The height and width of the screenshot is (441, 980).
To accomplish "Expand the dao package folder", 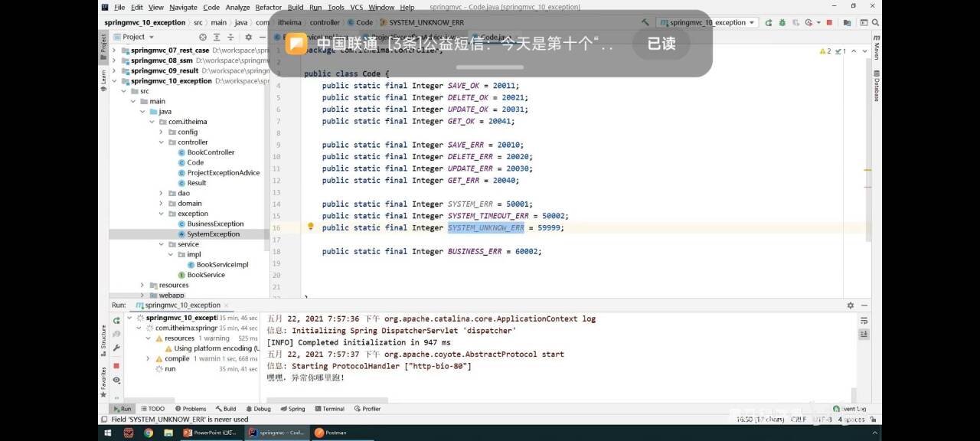I will pyautogui.click(x=161, y=193).
